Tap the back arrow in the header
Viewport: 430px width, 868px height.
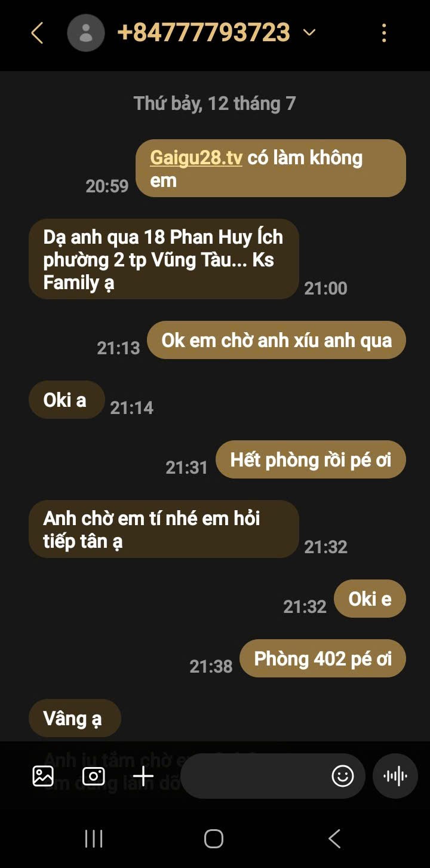[x=37, y=33]
